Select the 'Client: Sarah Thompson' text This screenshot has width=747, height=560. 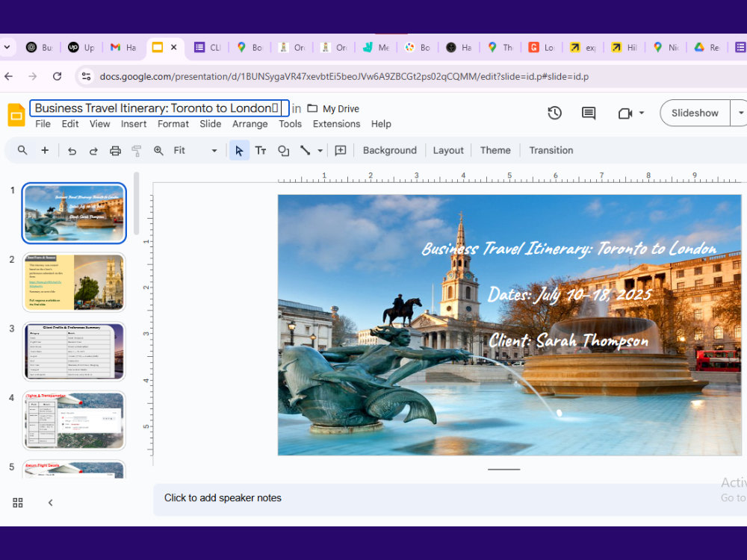[x=568, y=340]
